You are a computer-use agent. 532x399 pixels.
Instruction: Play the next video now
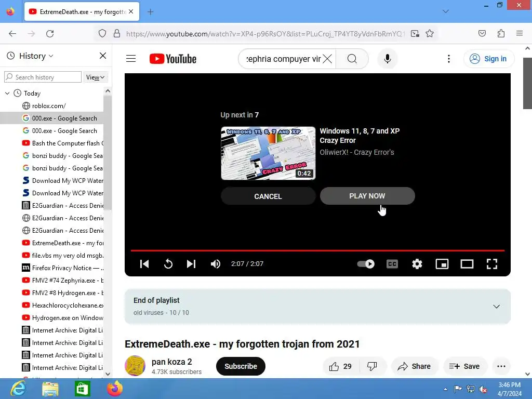pos(367,196)
